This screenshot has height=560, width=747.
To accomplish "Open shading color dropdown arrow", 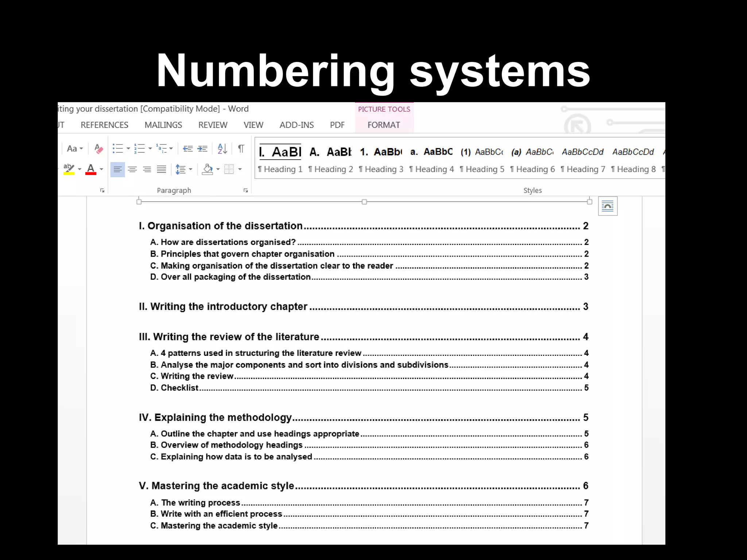I will click(218, 169).
